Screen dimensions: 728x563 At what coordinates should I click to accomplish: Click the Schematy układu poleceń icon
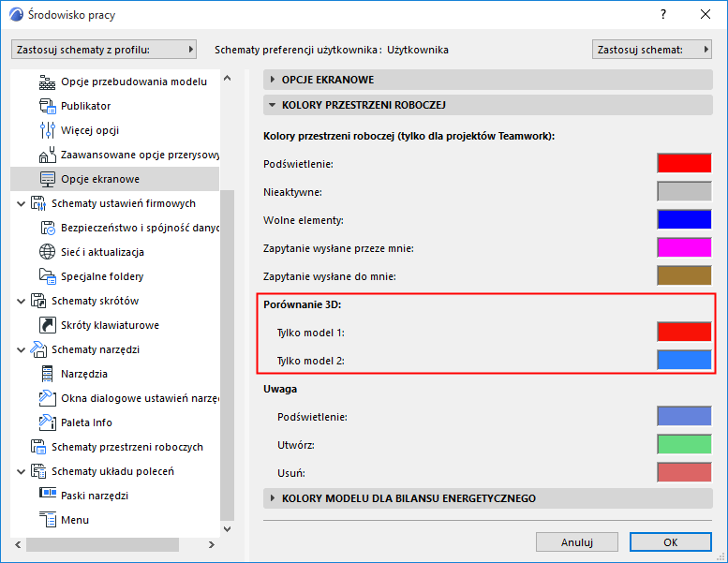tap(38, 471)
